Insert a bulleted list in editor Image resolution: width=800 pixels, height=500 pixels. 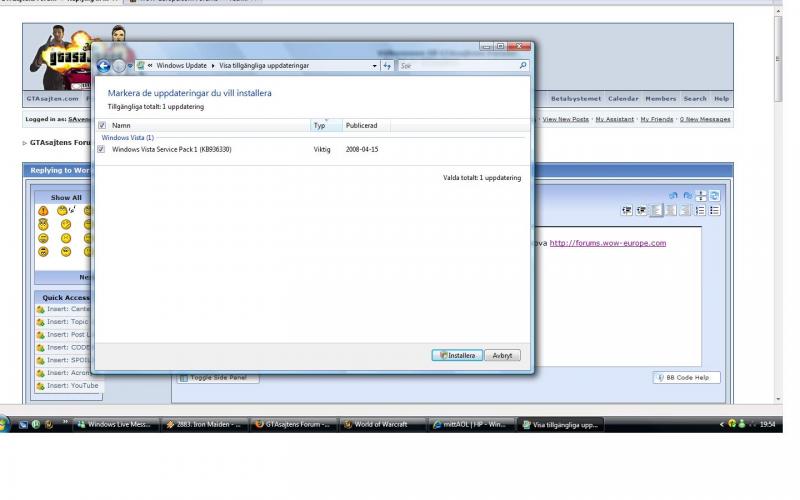pyautogui.click(x=714, y=211)
